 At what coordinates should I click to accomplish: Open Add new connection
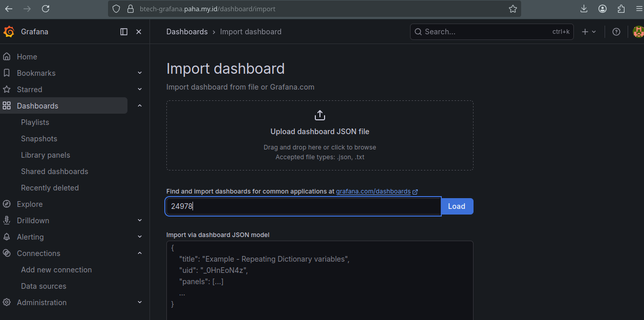56,270
